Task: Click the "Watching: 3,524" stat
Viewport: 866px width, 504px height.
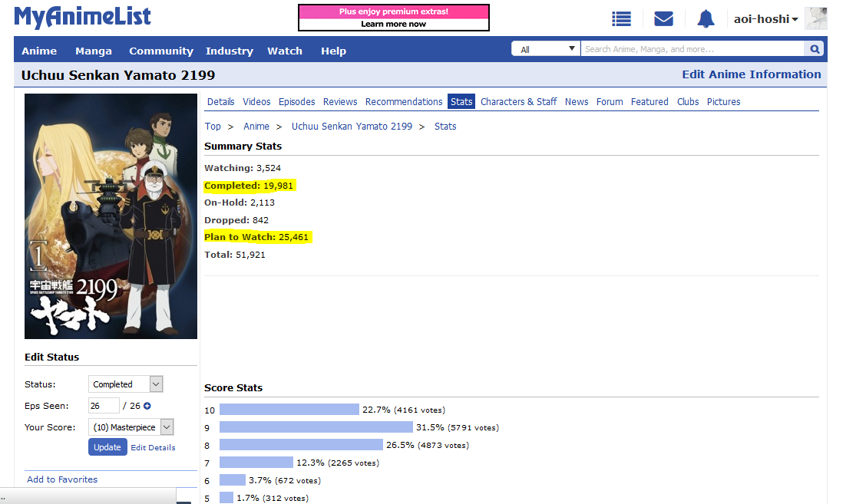Action: (243, 168)
